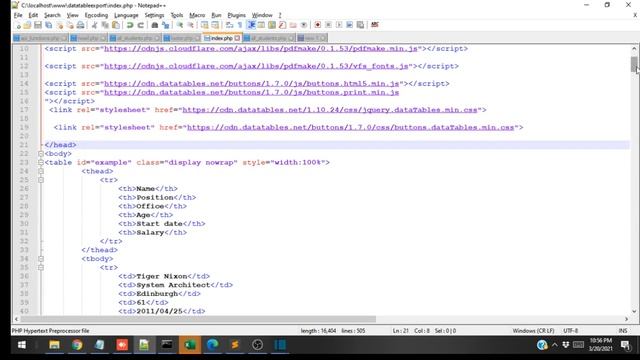This screenshot has height=360, width=640.
Task: Click the buttons.html5.min.js URL on line 14
Action: (x=251, y=84)
